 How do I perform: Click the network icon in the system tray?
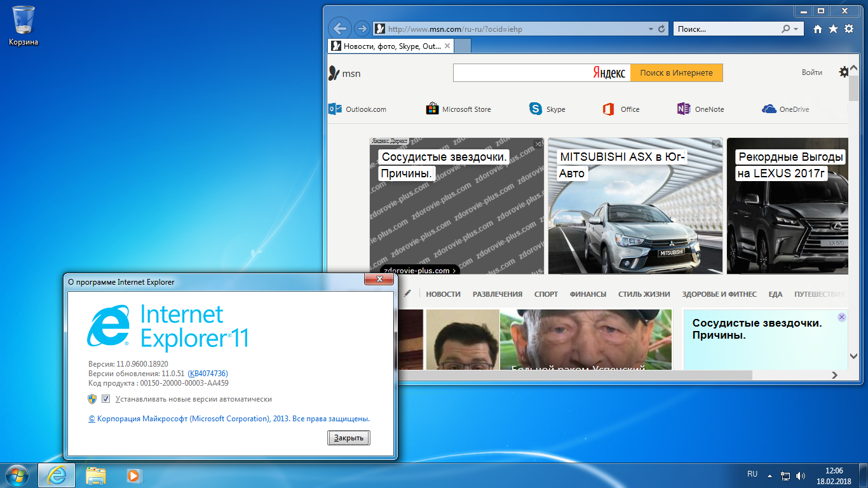point(785,475)
